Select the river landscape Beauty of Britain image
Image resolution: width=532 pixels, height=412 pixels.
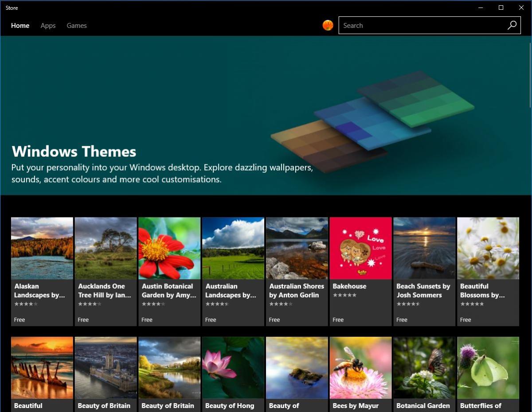(x=169, y=368)
